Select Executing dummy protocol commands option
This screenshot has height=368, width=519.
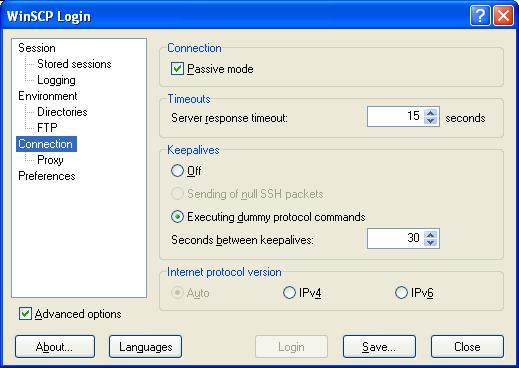pyautogui.click(x=177, y=217)
